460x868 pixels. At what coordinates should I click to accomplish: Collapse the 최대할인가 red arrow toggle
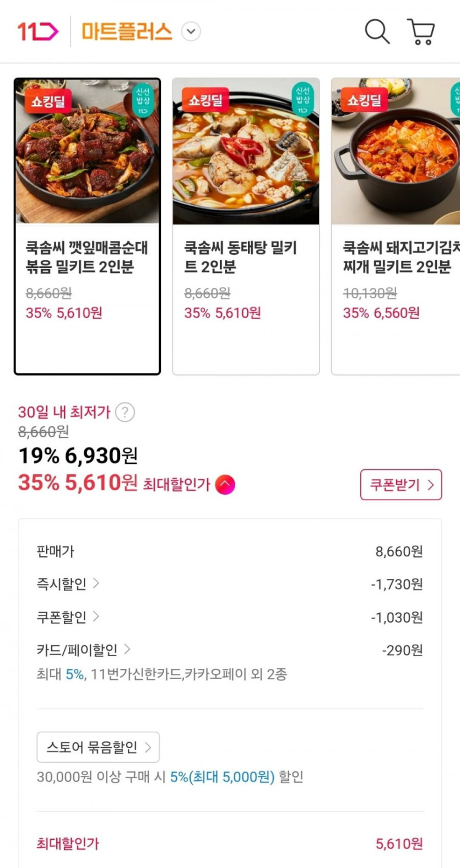point(225,485)
